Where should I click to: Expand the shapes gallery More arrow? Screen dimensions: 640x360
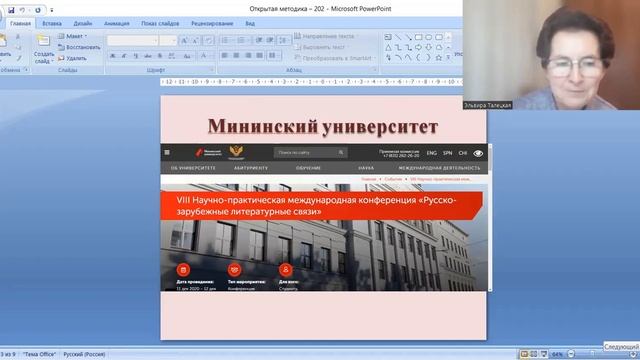[x=448, y=58]
